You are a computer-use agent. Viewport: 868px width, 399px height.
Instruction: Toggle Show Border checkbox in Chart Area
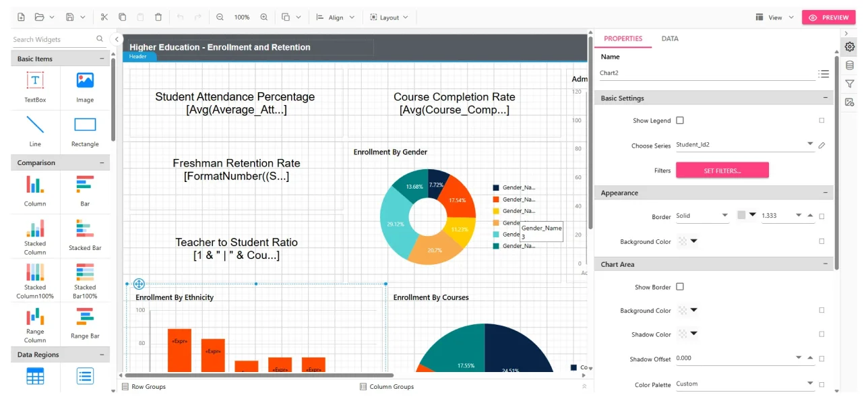pyautogui.click(x=680, y=286)
